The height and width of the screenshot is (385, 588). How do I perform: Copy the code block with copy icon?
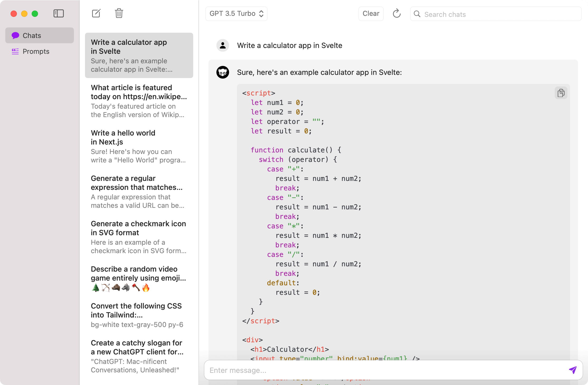click(561, 93)
